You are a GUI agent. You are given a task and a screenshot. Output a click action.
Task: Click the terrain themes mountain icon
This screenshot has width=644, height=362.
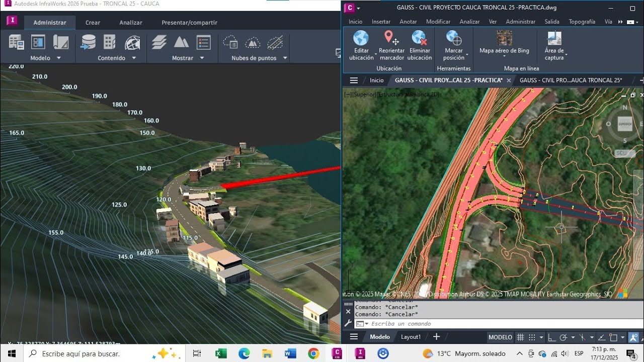[x=181, y=42]
